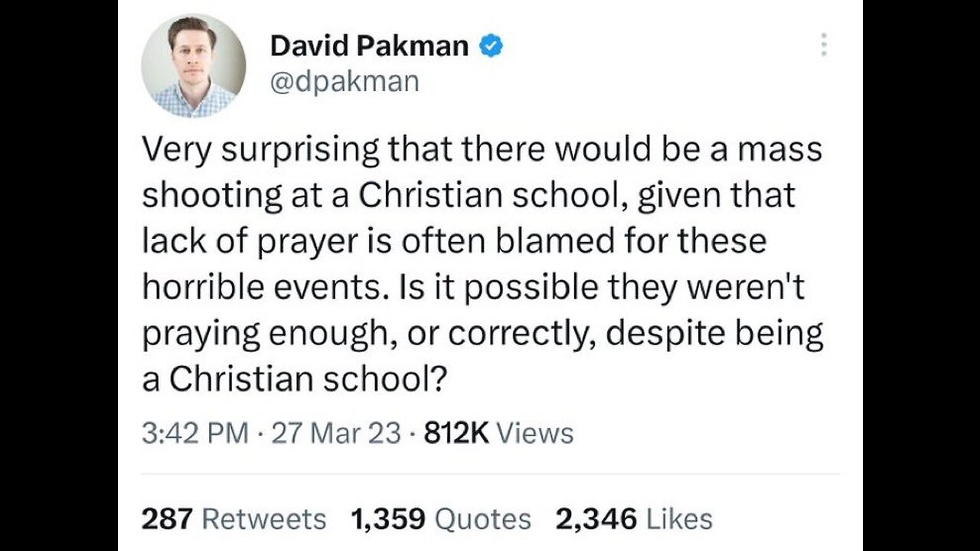980x551 pixels.
Task: Click the blue verified checkmark badge
Action: 491,47
